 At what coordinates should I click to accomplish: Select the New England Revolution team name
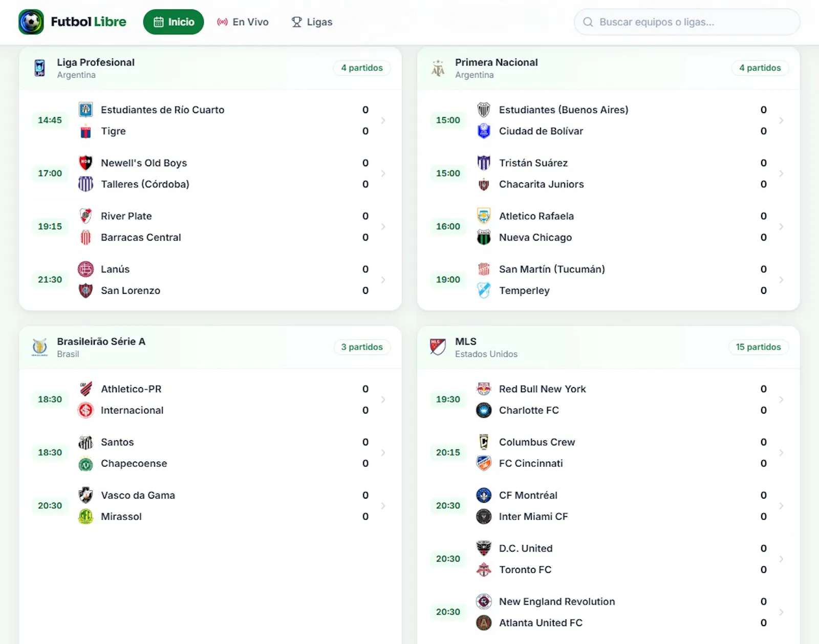[557, 602]
